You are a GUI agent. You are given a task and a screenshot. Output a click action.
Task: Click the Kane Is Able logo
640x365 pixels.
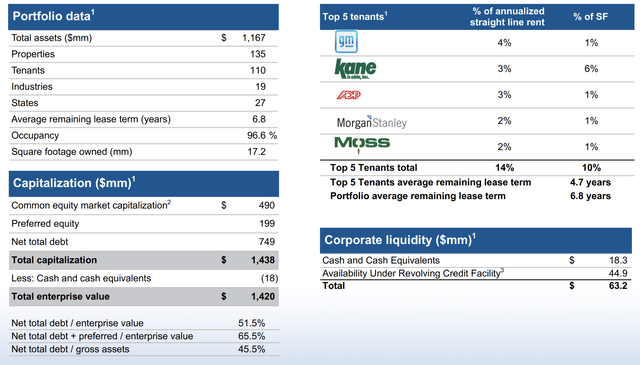tap(355, 69)
